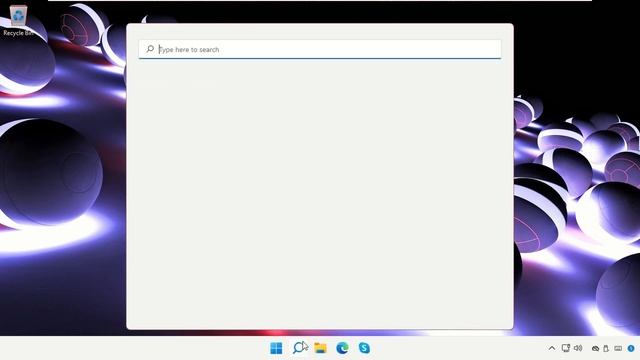This screenshot has width=640, height=360.
Task: Click the taskbar Search icon
Action: coord(299,348)
